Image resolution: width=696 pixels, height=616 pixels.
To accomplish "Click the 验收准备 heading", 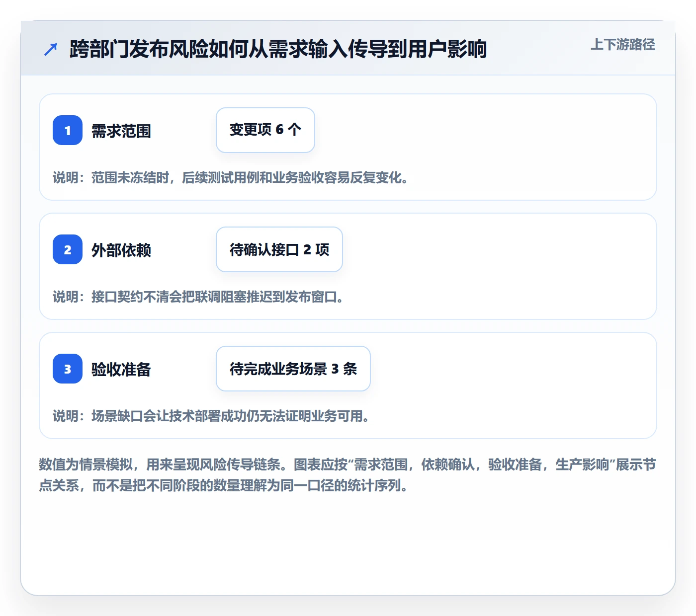I will [121, 370].
